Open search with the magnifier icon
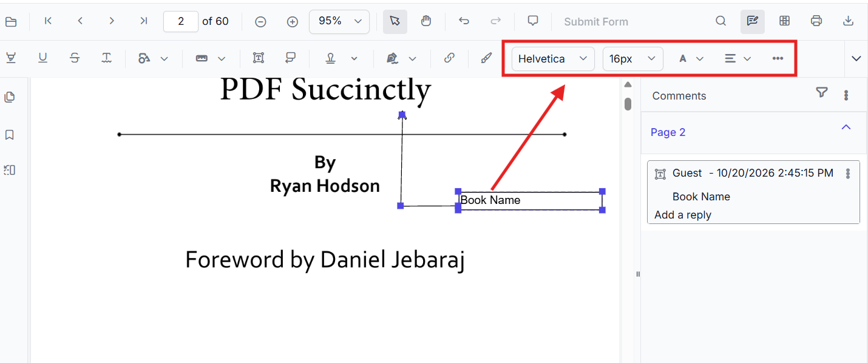868x363 pixels. coord(721,21)
